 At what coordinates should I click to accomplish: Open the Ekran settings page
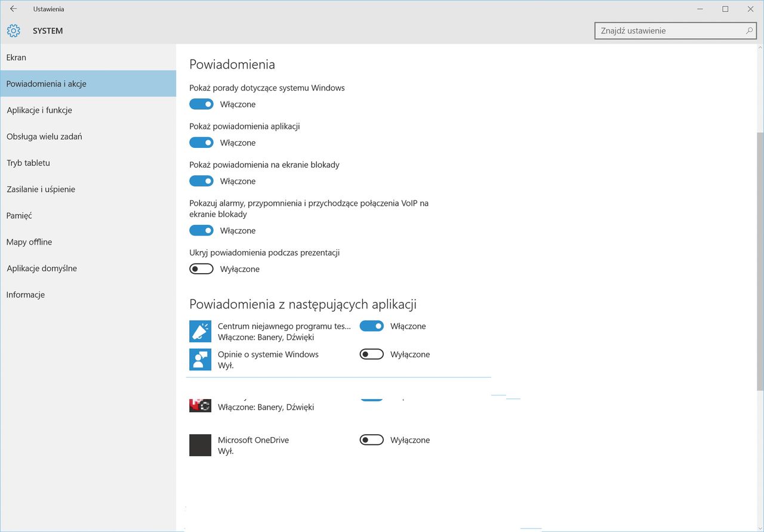pyautogui.click(x=88, y=57)
